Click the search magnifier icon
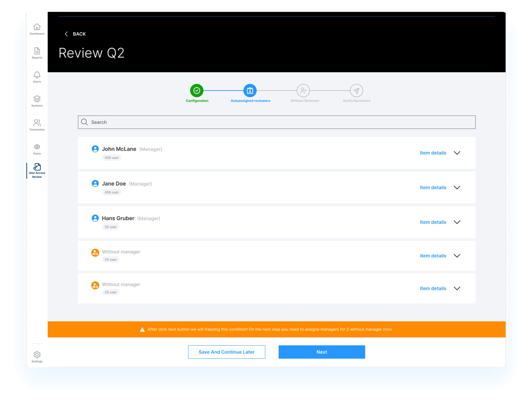Viewport: 532px width, 403px height. tap(84, 122)
